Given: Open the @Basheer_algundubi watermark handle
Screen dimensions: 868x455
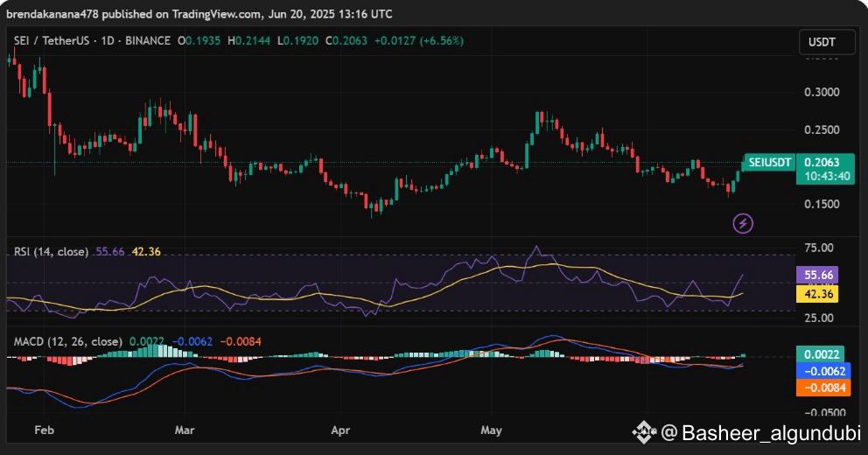Looking at the screenshot, I should coord(759,432).
